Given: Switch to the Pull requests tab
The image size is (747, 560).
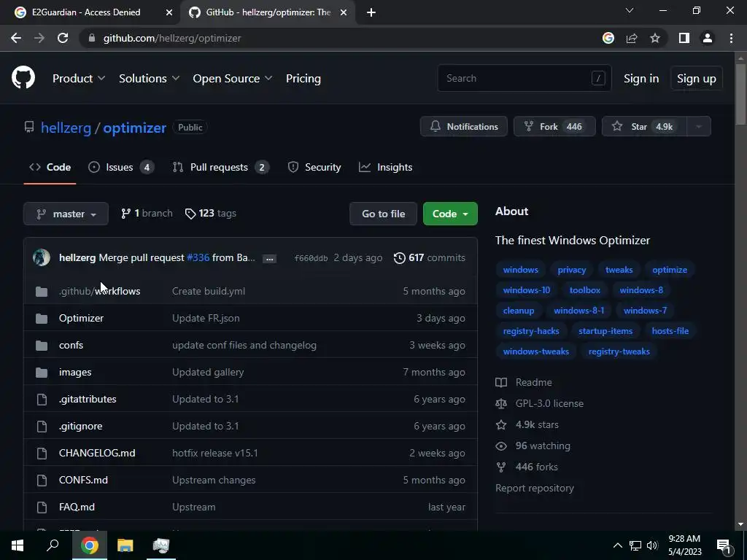Looking at the screenshot, I should (220, 167).
